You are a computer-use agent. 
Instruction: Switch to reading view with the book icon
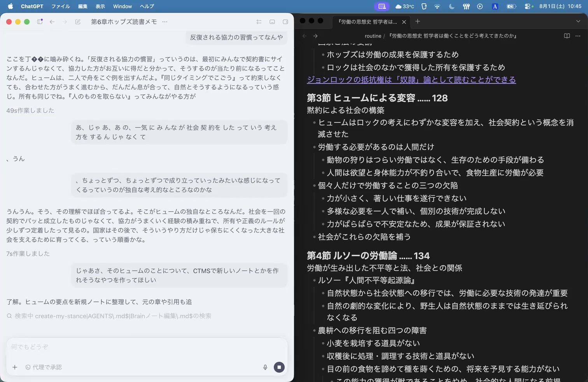[x=567, y=36]
